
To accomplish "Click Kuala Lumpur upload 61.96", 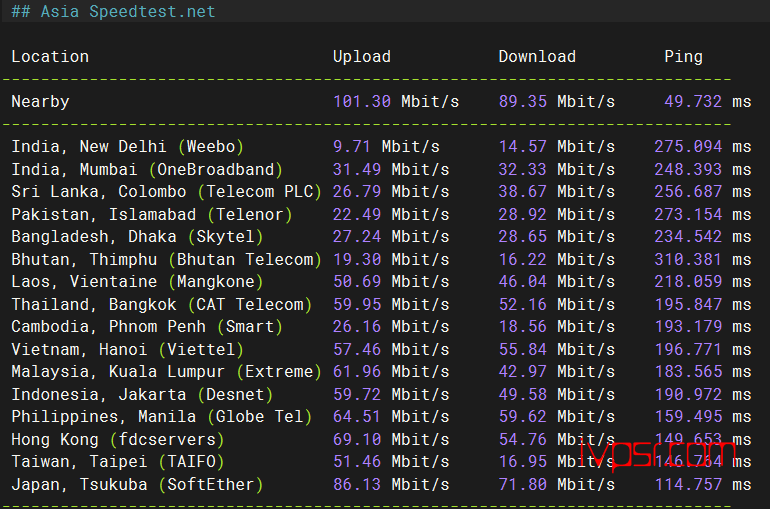I will (357, 372).
